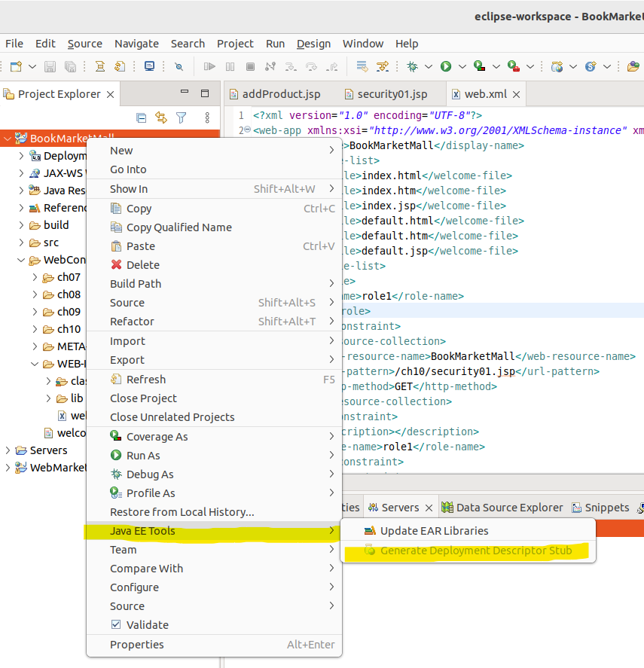This screenshot has height=668, width=644.
Task: Open the Design menu
Action: coord(313,44)
